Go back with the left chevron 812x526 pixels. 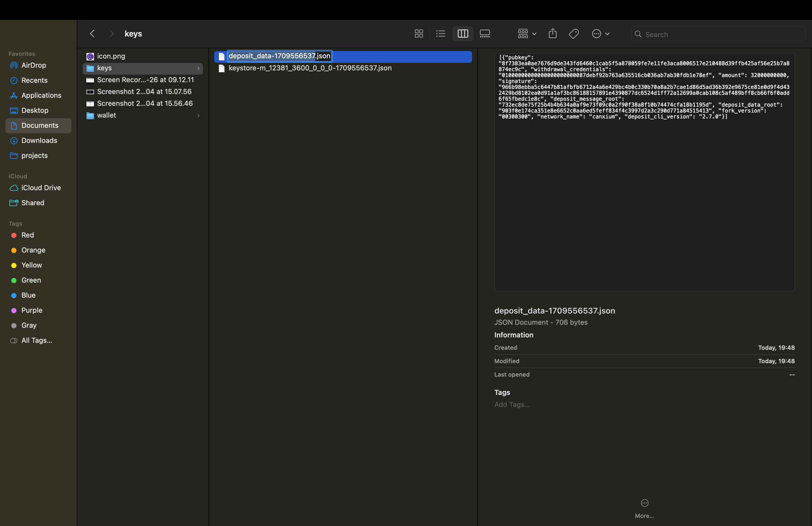(x=92, y=34)
